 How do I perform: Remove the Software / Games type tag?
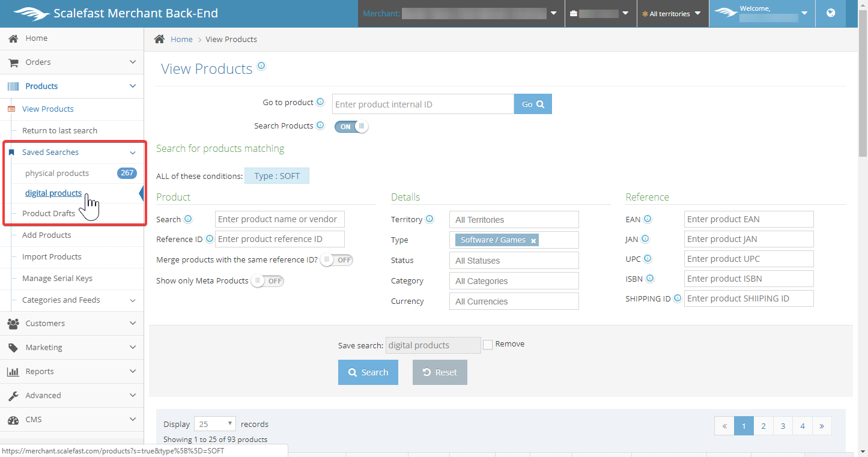[533, 241]
